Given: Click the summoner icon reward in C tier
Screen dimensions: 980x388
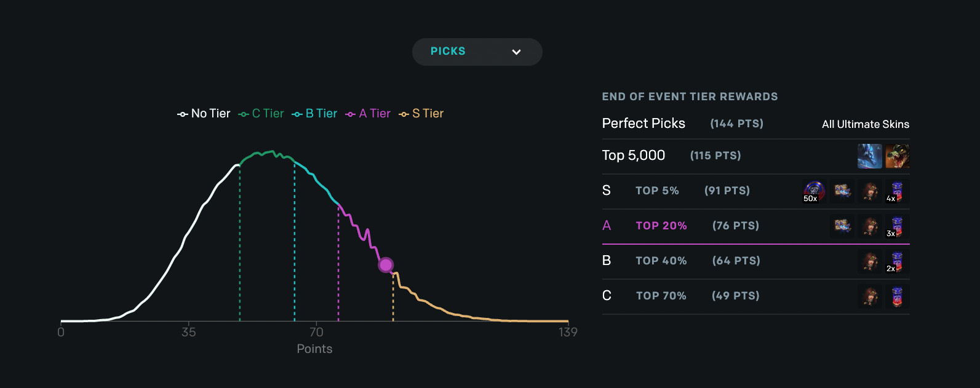Looking at the screenshot, I should click(869, 296).
